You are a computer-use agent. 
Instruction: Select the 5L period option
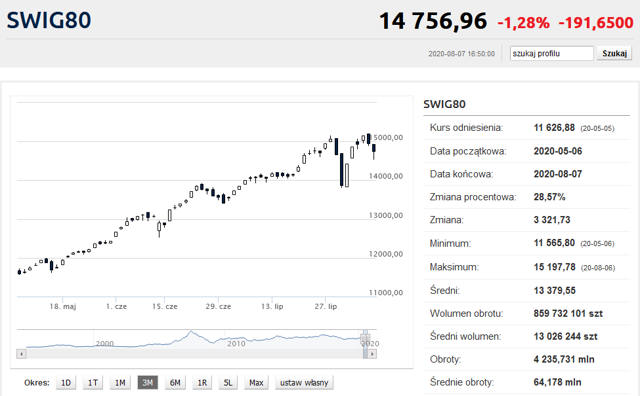click(x=228, y=383)
